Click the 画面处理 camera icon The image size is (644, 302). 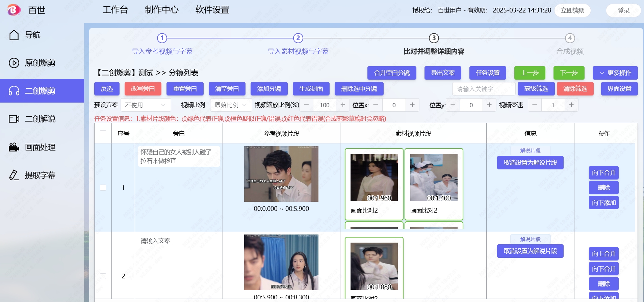[x=14, y=147]
